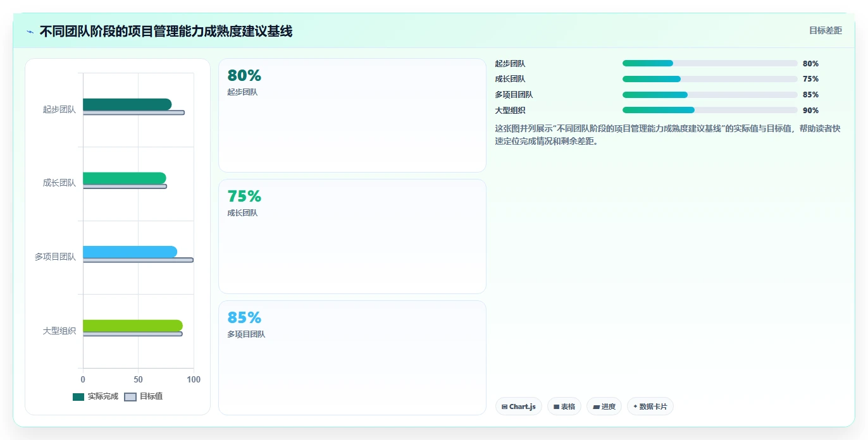
Task: Click the 85% value in progress list
Action: click(x=810, y=95)
